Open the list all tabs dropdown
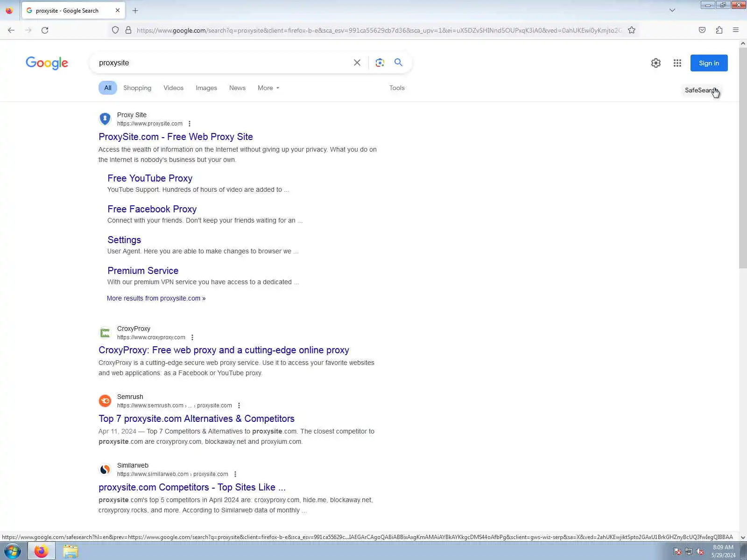Viewport: 747px width, 560px height. point(672,10)
